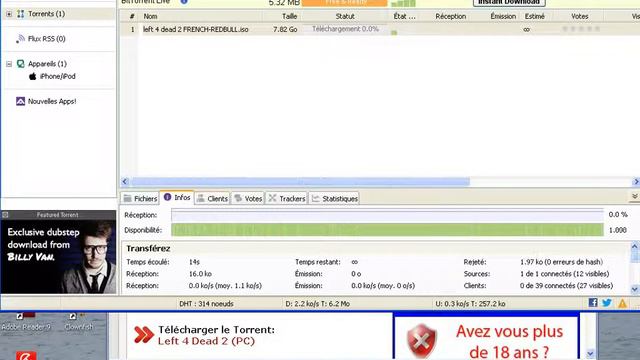Click DHT : 314 noeuds status
Screen dimensions: 640x360
point(206,304)
